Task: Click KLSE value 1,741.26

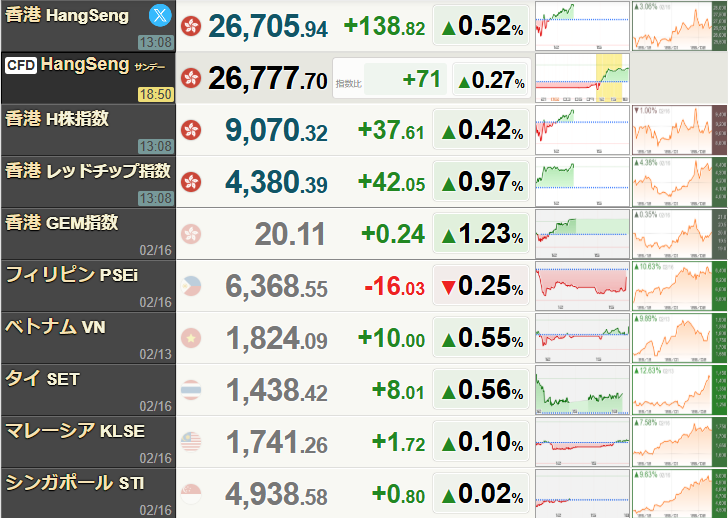Action: tap(276, 442)
